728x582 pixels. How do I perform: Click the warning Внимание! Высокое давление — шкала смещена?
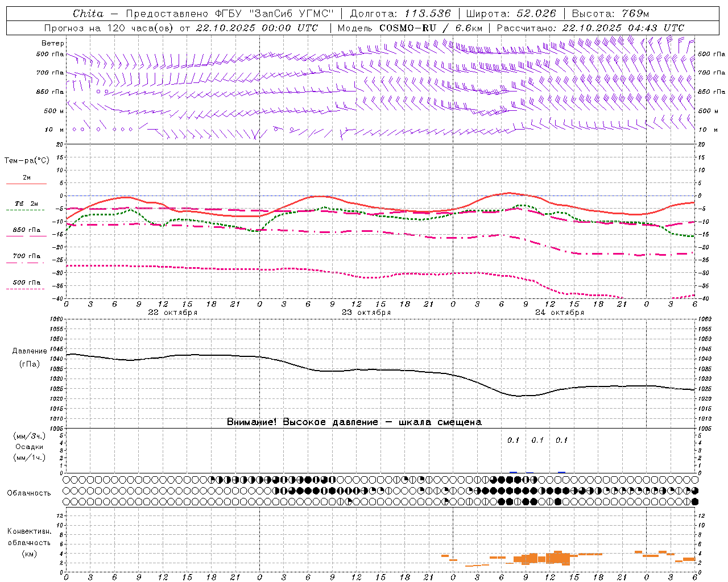pyautogui.click(x=354, y=422)
